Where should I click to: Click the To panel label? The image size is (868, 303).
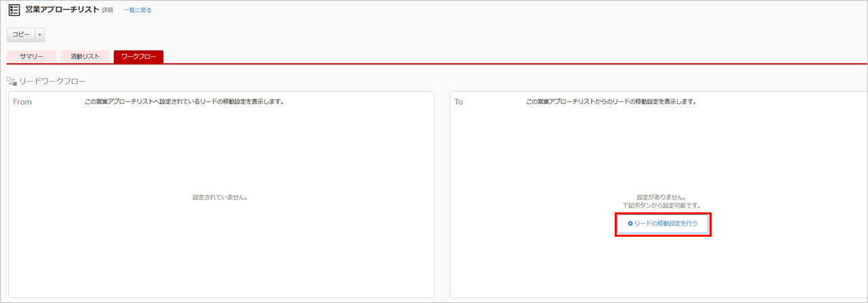458,102
